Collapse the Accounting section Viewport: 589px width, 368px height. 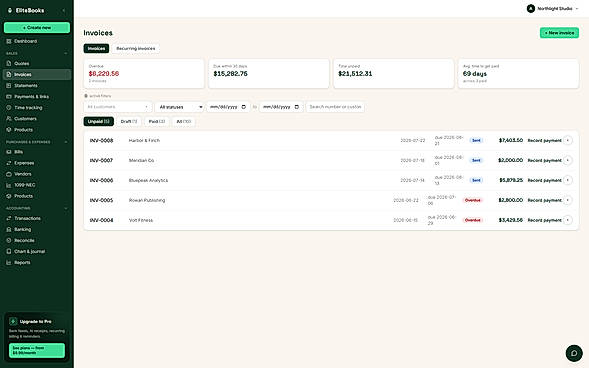66,208
